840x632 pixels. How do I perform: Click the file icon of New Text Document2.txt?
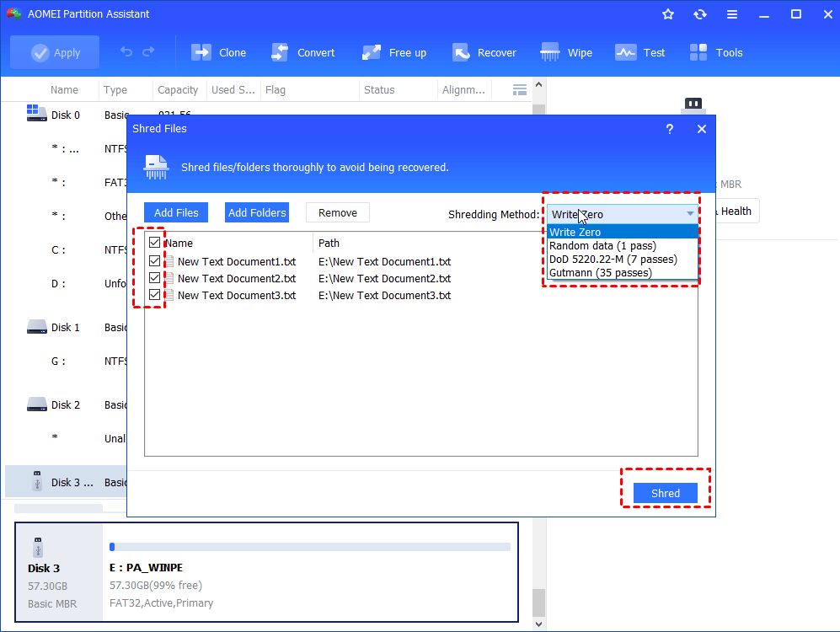pos(169,278)
